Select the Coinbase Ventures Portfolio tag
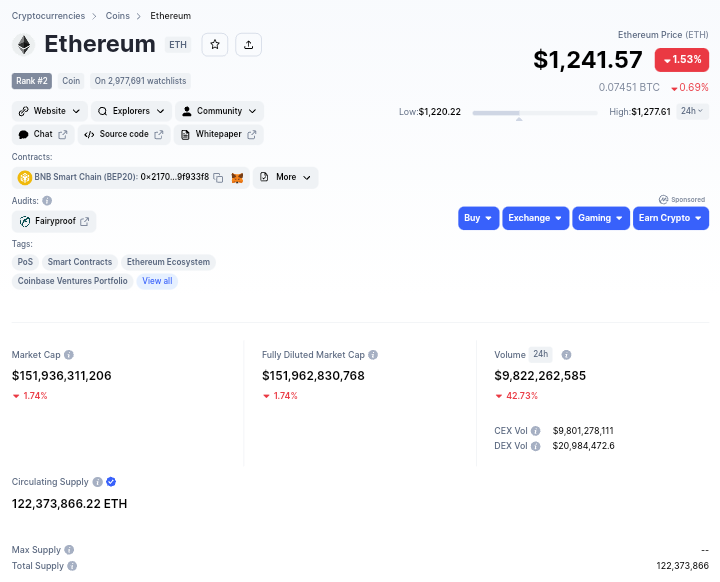 (73, 281)
